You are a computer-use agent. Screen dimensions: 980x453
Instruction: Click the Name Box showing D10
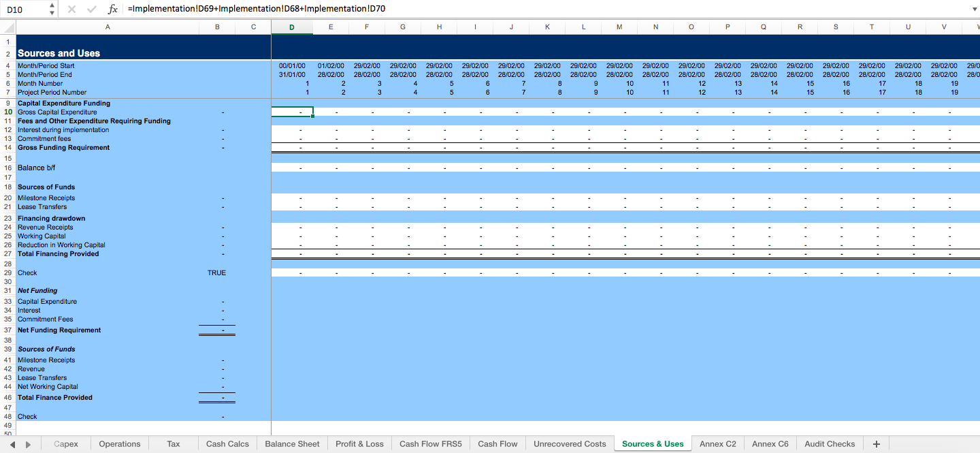24,10
